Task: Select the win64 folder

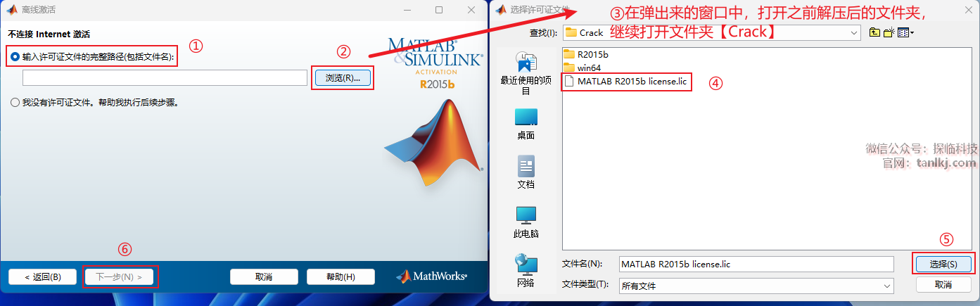Action: [583, 68]
